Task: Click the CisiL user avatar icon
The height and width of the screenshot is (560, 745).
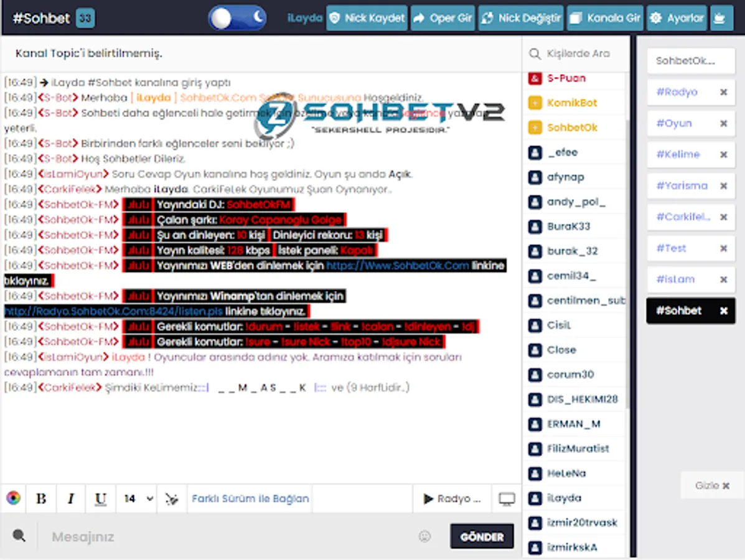Action: pos(535,325)
